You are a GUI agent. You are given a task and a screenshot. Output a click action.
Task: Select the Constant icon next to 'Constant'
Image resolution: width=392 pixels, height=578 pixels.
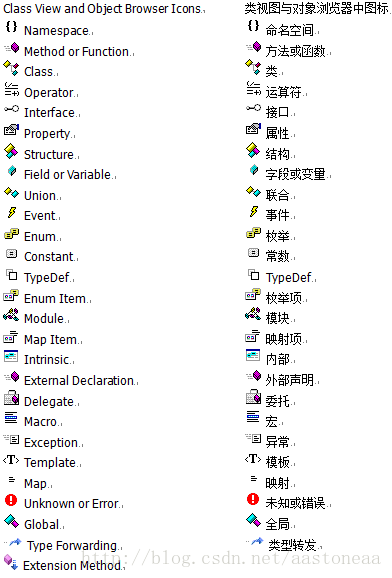(x=11, y=254)
